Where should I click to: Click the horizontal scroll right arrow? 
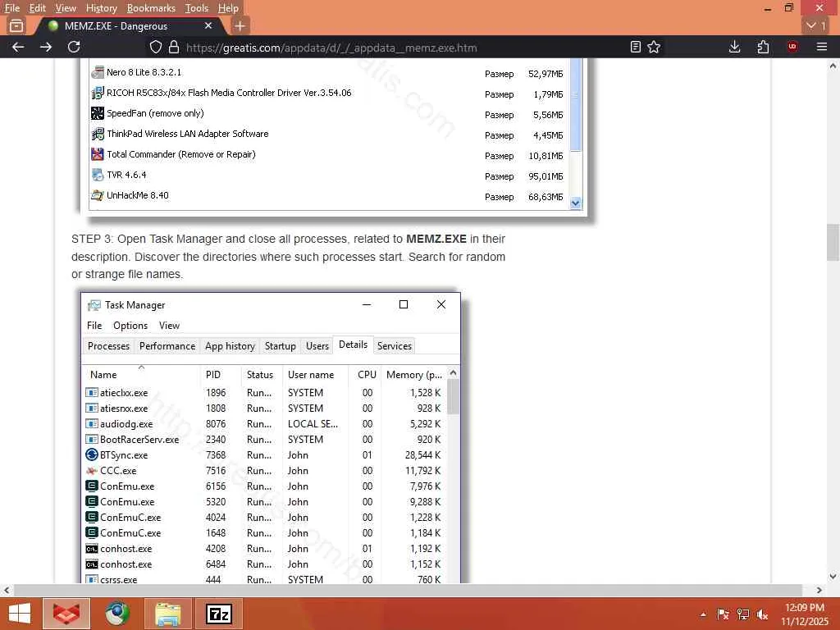click(819, 590)
